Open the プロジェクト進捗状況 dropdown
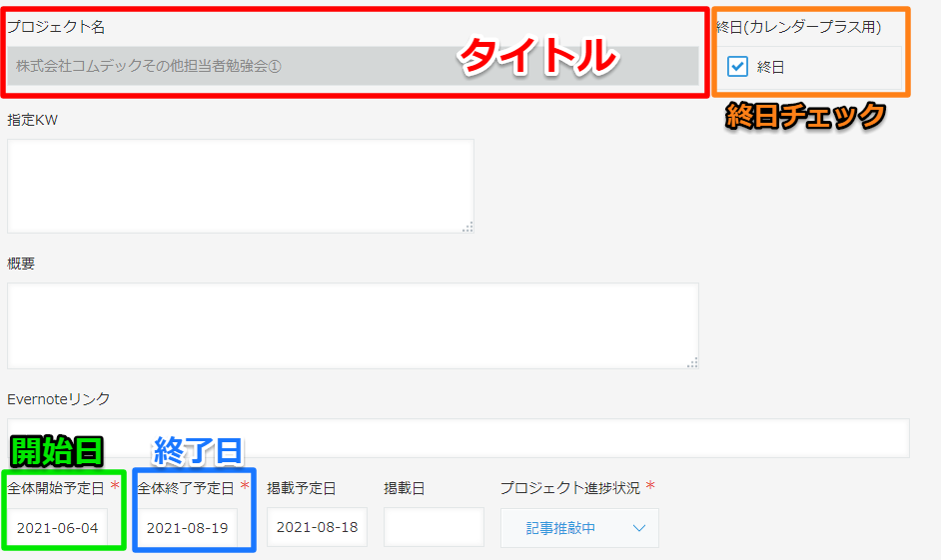Image resolution: width=941 pixels, height=560 pixels. click(x=579, y=528)
